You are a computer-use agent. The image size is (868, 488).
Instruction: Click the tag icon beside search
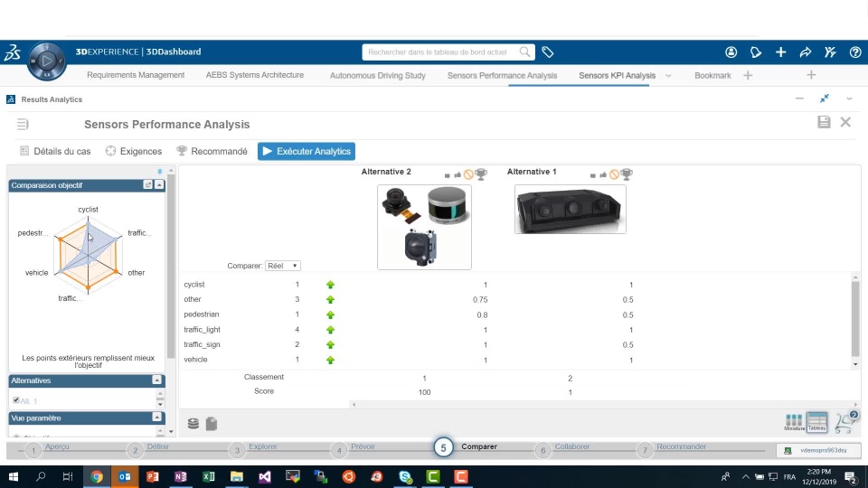tap(548, 52)
